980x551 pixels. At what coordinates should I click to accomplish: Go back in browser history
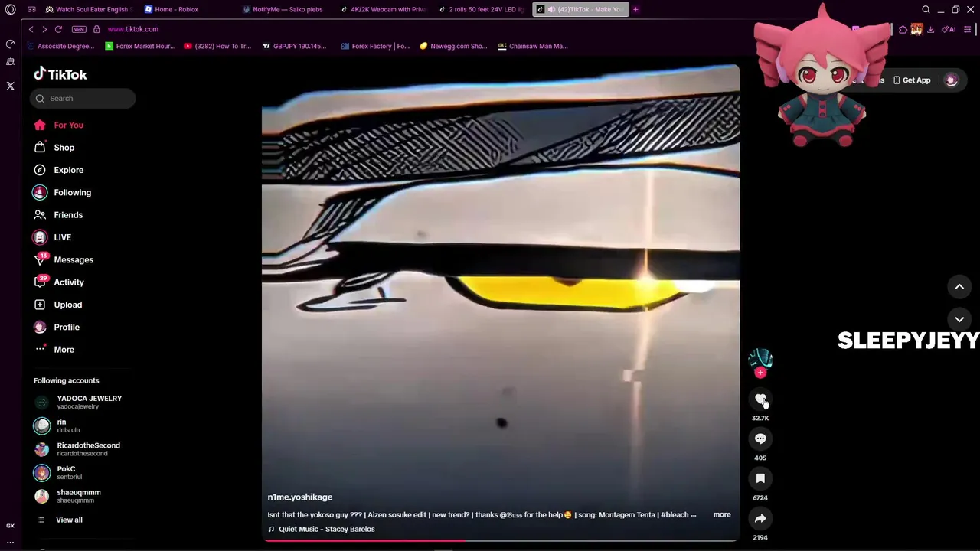[31, 29]
